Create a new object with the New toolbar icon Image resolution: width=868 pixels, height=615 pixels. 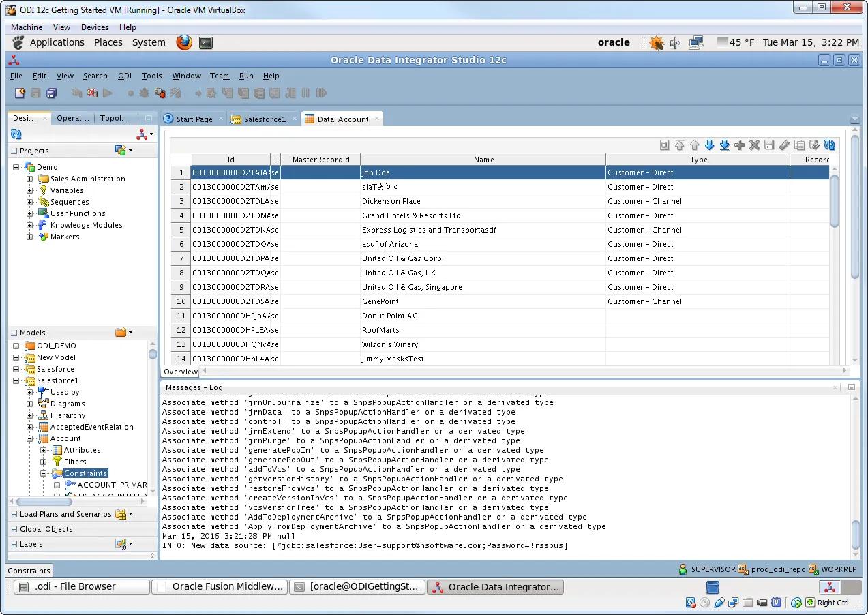[x=20, y=93]
